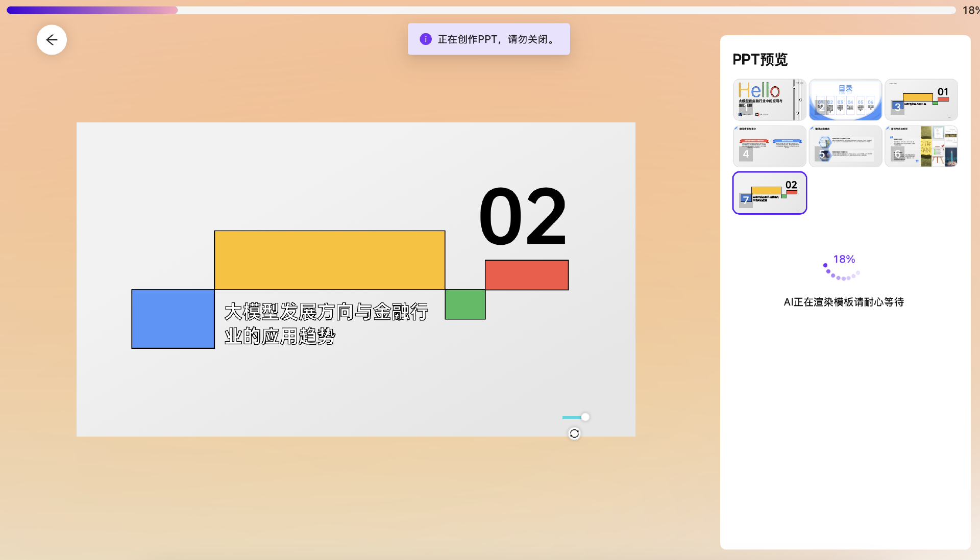Select slide 4 thumbnail in preview

(769, 146)
